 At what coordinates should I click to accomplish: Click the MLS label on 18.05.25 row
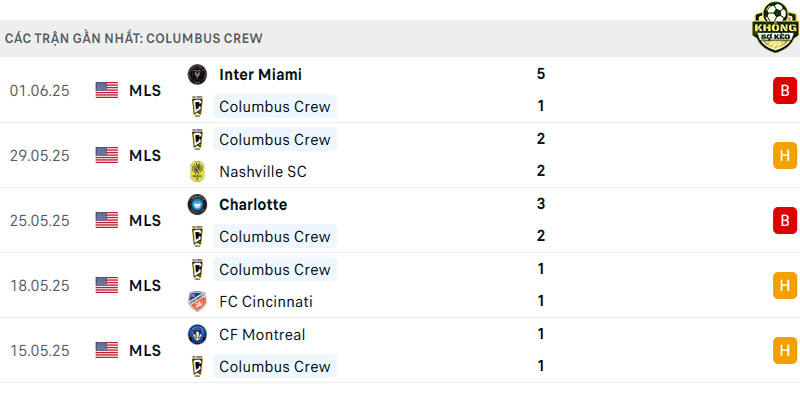tap(145, 286)
